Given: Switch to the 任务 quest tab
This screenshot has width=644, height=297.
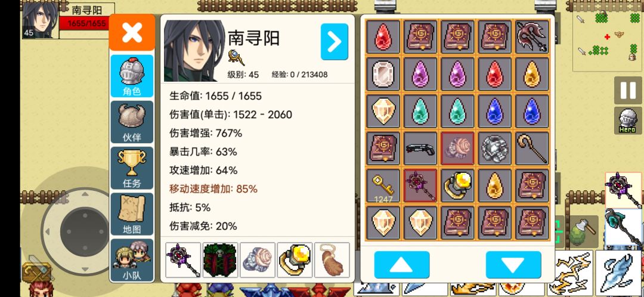Looking at the screenshot, I should [x=132, y=168].
